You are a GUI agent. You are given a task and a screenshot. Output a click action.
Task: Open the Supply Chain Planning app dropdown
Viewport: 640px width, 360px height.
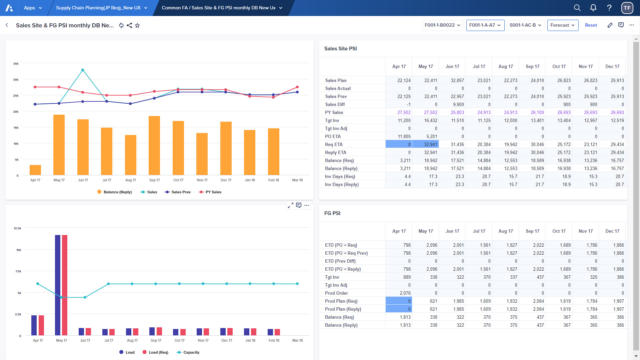101,8
